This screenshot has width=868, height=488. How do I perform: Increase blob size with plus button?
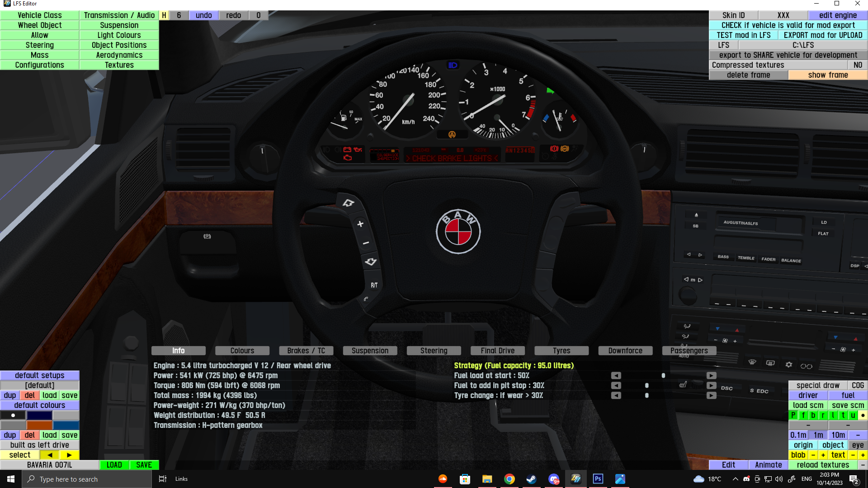point(823,455)
